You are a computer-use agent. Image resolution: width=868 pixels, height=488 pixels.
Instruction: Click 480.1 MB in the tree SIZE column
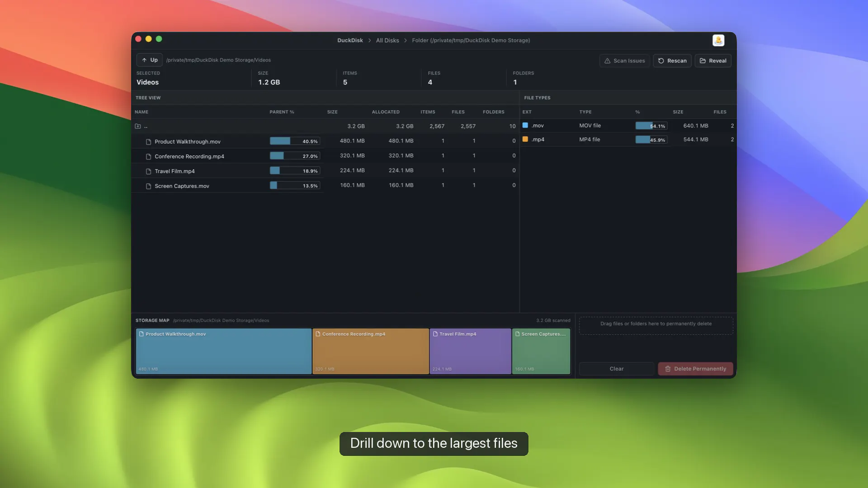352,141
